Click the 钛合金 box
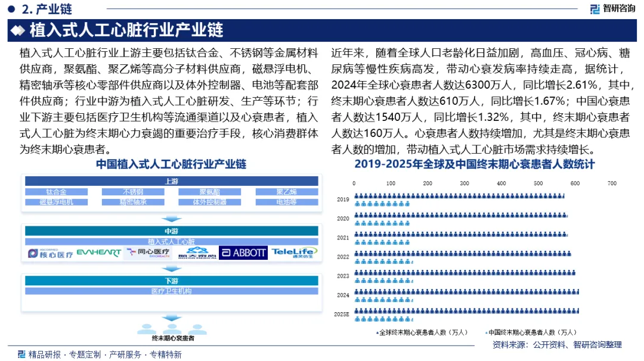Image resolution: width=644 pixels, height=361 pixels. coord(56,192)
